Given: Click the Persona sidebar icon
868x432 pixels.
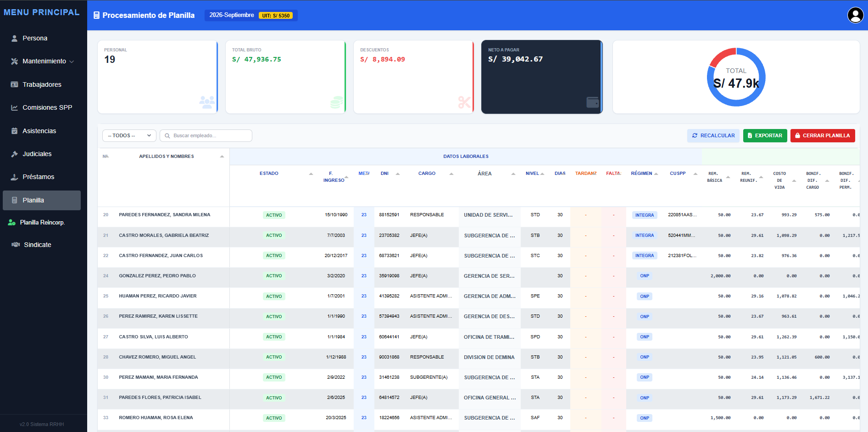Looking at the screenshot, I should [x=15, y=38].
